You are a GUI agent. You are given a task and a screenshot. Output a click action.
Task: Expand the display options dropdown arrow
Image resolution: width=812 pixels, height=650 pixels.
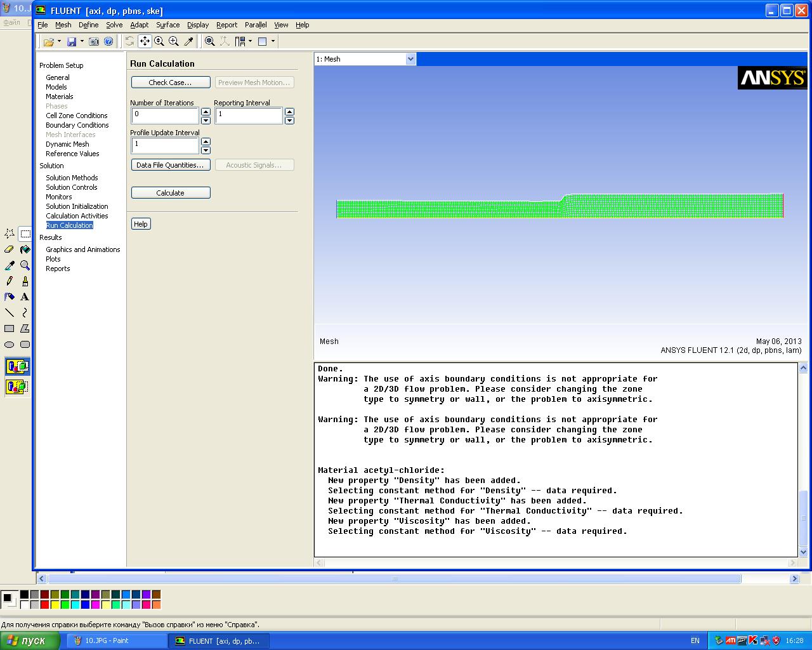(x=273, y=41)
